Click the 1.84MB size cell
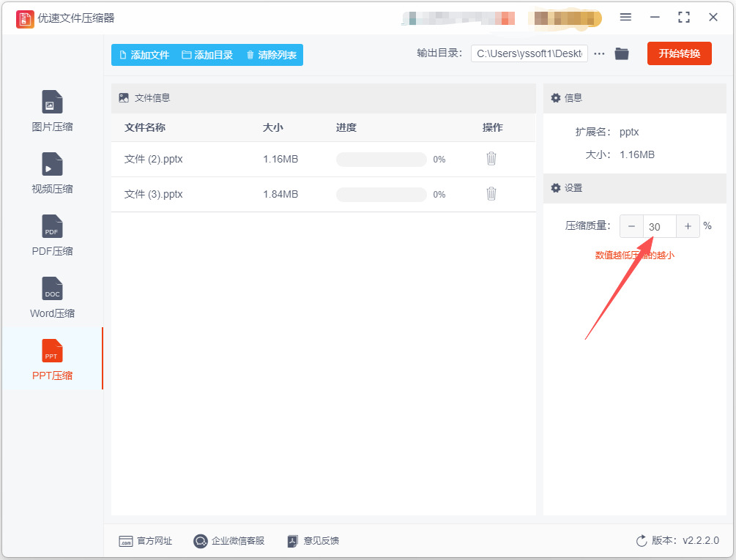This screenshot has height=560, width=736. (x=280, y=194)
